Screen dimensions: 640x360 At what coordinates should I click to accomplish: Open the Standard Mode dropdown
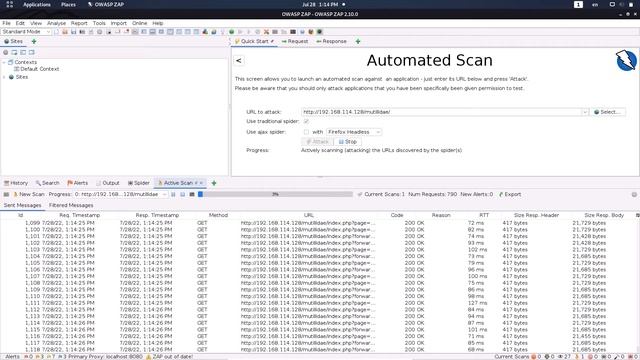[26, 32]
